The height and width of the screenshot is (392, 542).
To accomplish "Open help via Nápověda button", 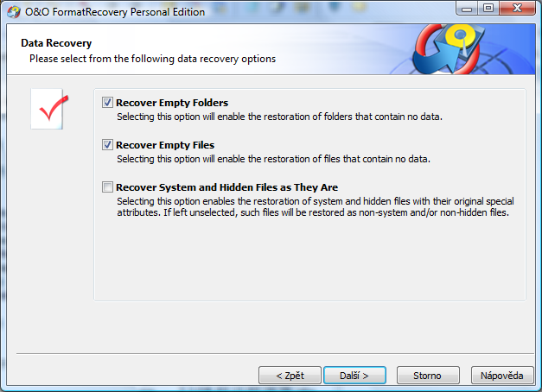I will 502,376.
